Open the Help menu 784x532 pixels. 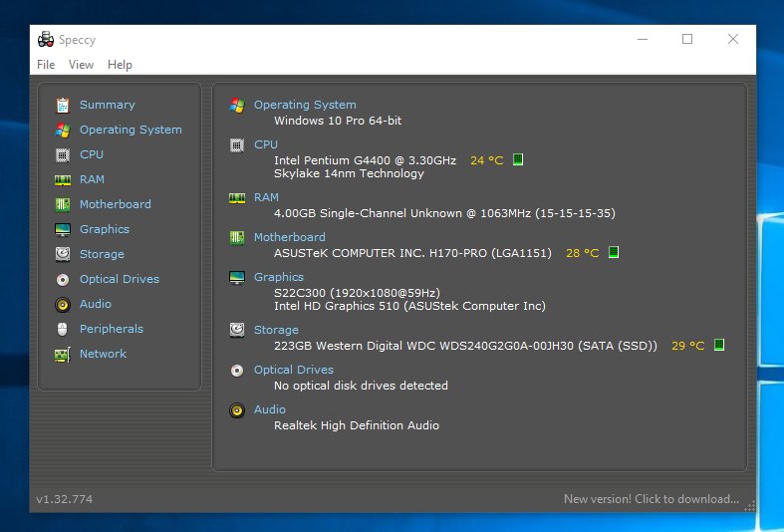tap(120, 65)
